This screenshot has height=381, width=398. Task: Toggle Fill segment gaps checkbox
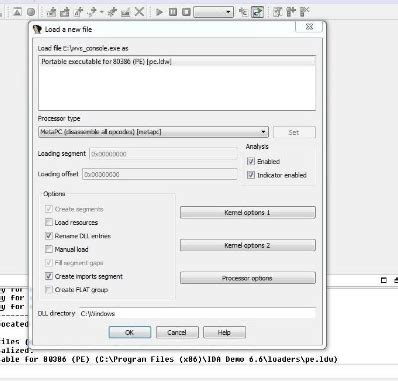point(49,263)
